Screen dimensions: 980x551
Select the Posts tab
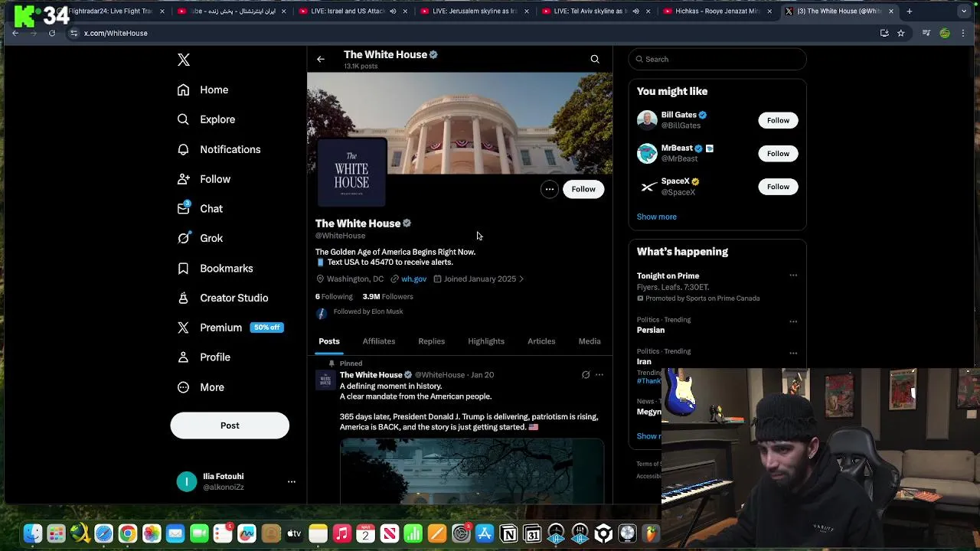coord(329,341)
